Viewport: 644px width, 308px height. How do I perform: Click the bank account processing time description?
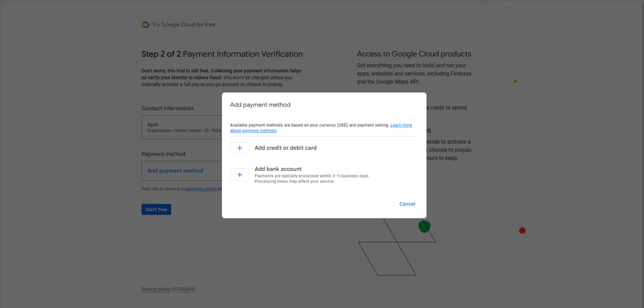[x=312, y=179]
